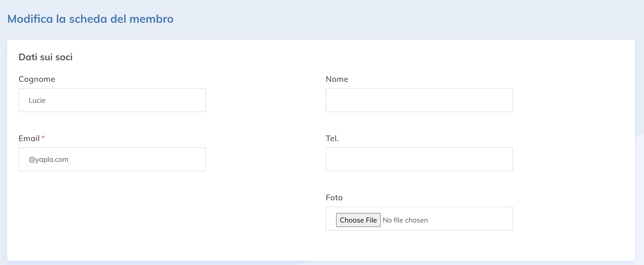
Task: Focus the empty Nome text field
Action: [419, 100]
